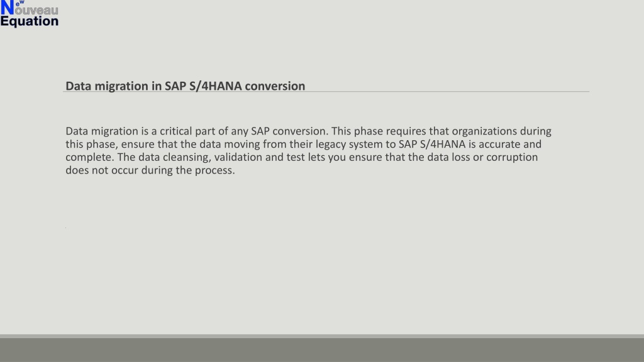The image size is (644, 362).
Task: Select the slide title about data migration
Action: click(x=186, y=85)
